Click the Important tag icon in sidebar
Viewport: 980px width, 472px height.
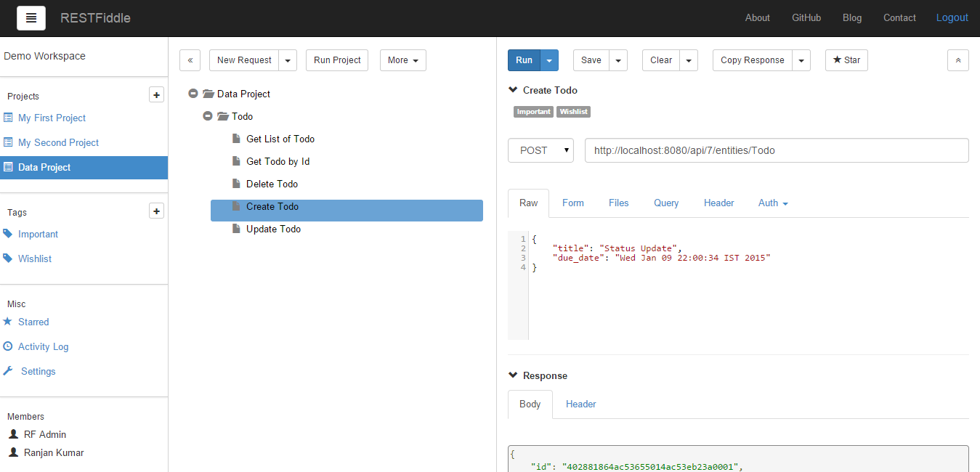8,234
